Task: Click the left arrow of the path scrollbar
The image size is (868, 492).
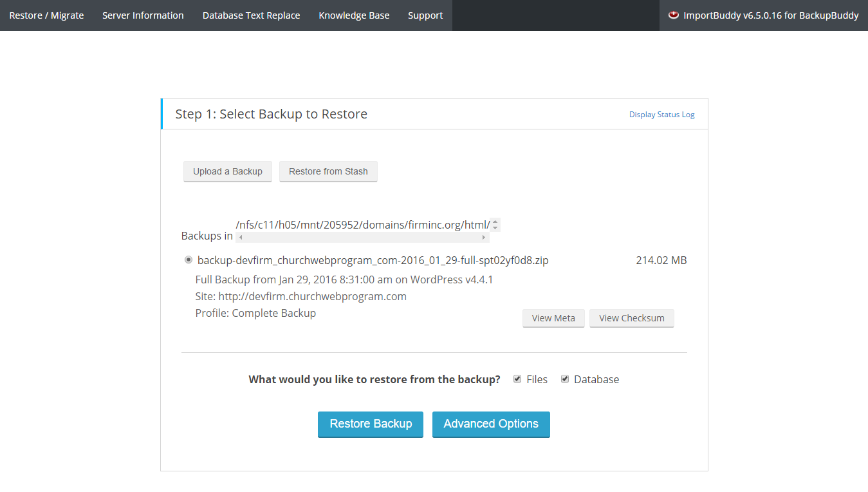Action: point(241,238)
